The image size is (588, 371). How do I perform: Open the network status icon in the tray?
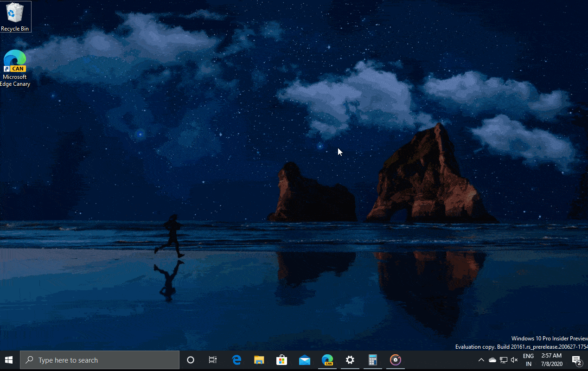503,359
